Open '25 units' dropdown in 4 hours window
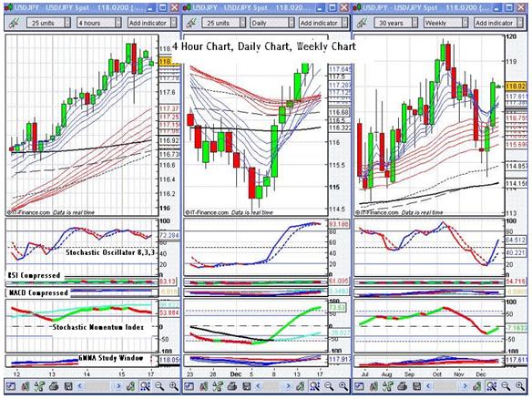 click(49, 23)
